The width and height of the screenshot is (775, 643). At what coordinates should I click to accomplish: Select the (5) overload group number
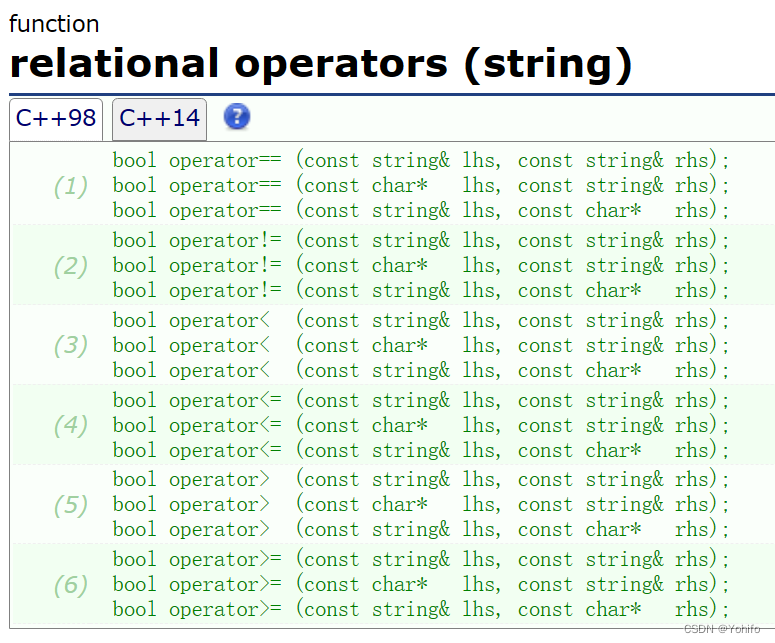(x=71, y=505)
